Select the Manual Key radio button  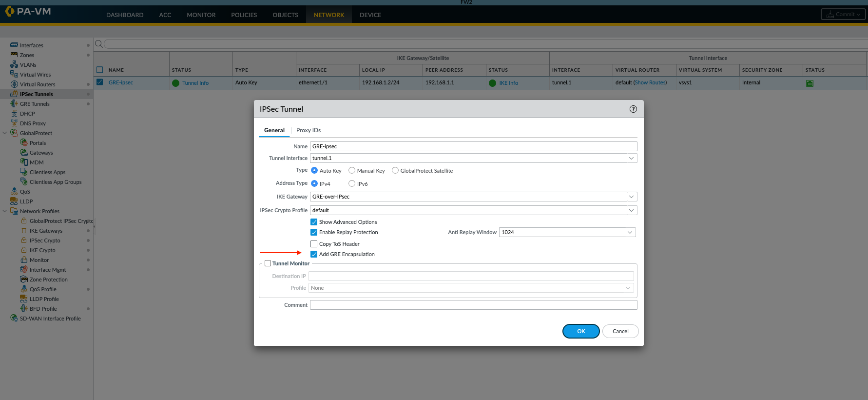pos(352,170)
